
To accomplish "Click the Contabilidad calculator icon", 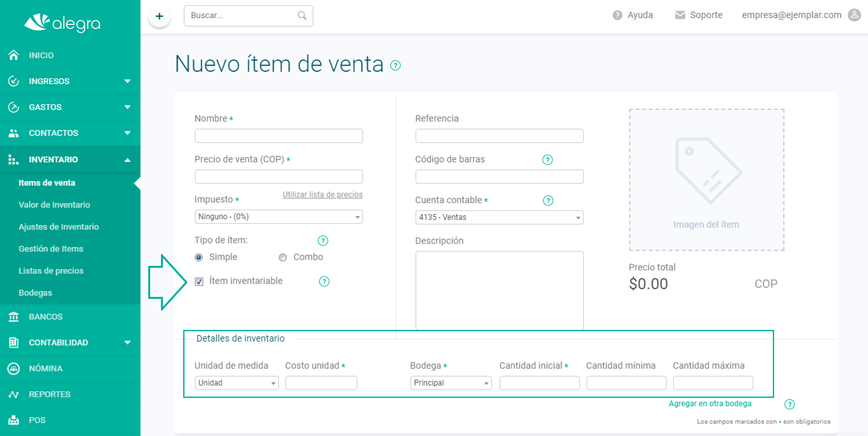I will 13,342.
